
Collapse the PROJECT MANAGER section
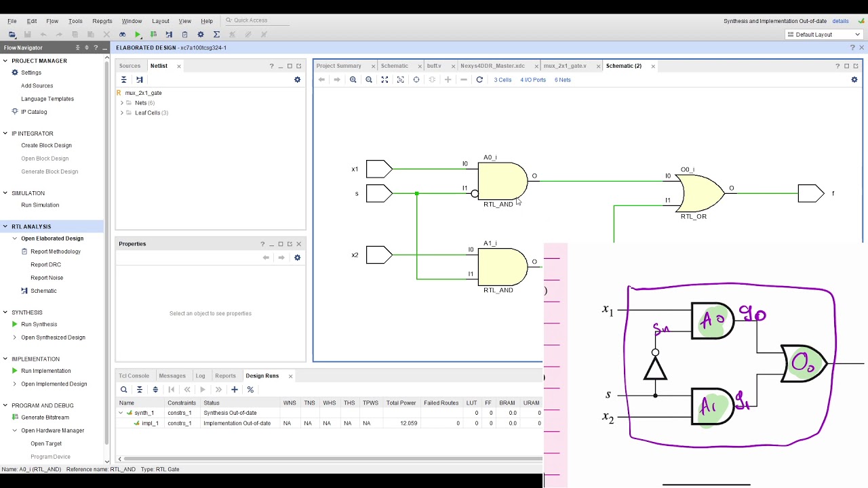(x=5, y=61)
